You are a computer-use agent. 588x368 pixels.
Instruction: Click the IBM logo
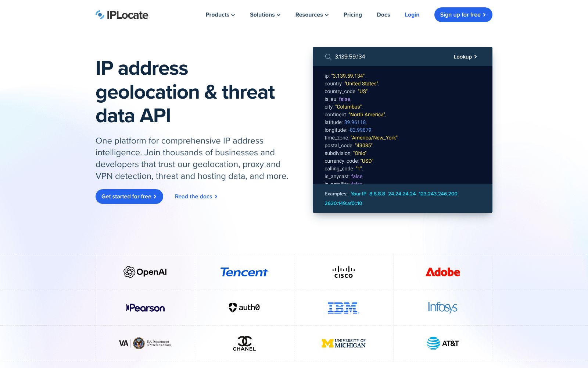pyautogui.click(x=343, y=308)
